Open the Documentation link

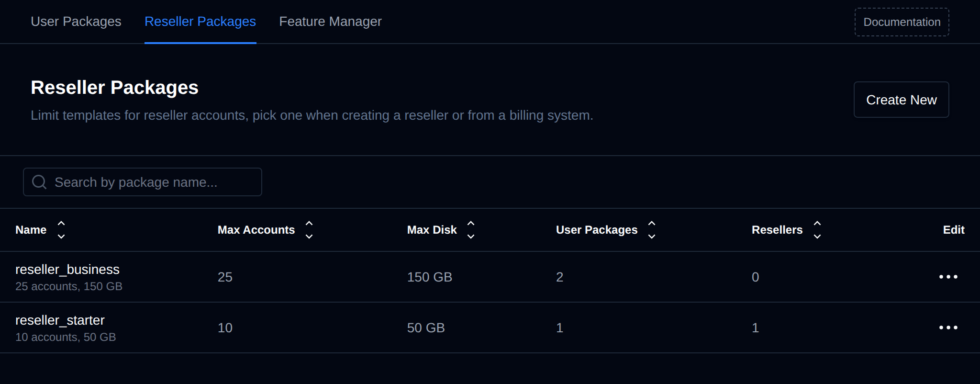pyautogui.click(x=902, y=22)
